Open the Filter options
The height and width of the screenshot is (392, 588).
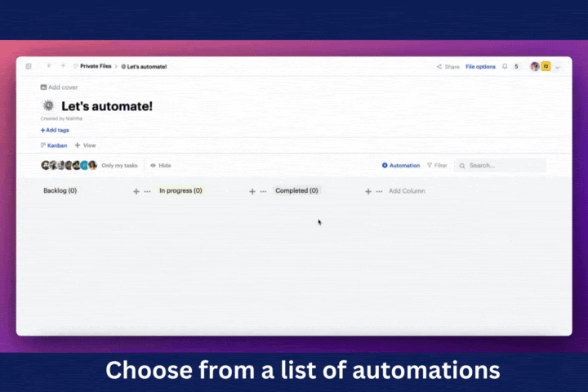point(437,165)
